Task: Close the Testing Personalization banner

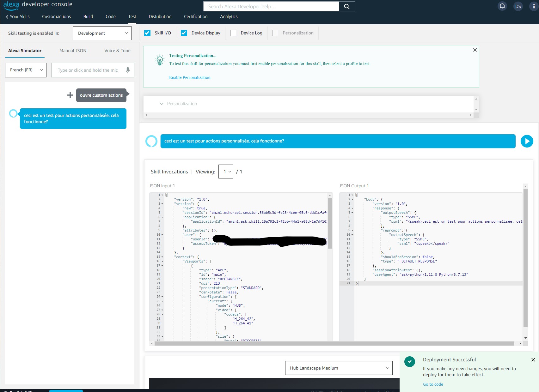Action: click(475, 50)
